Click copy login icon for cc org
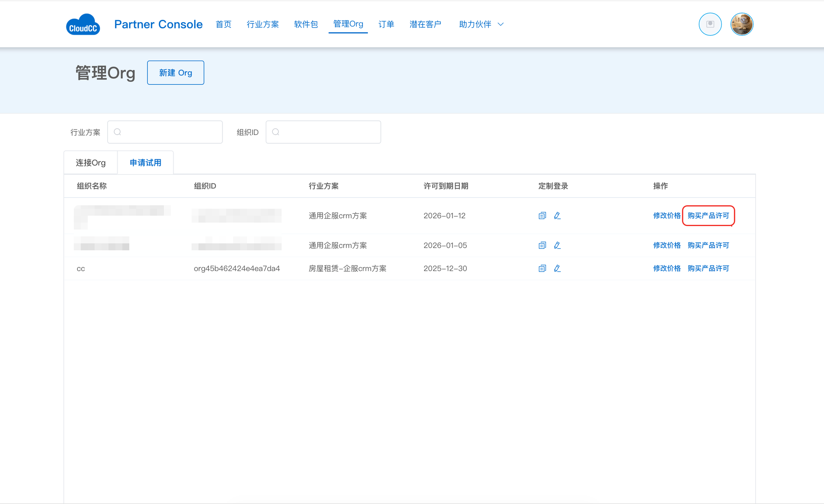This screenshot has width=824, height=504. pos(542,268)
